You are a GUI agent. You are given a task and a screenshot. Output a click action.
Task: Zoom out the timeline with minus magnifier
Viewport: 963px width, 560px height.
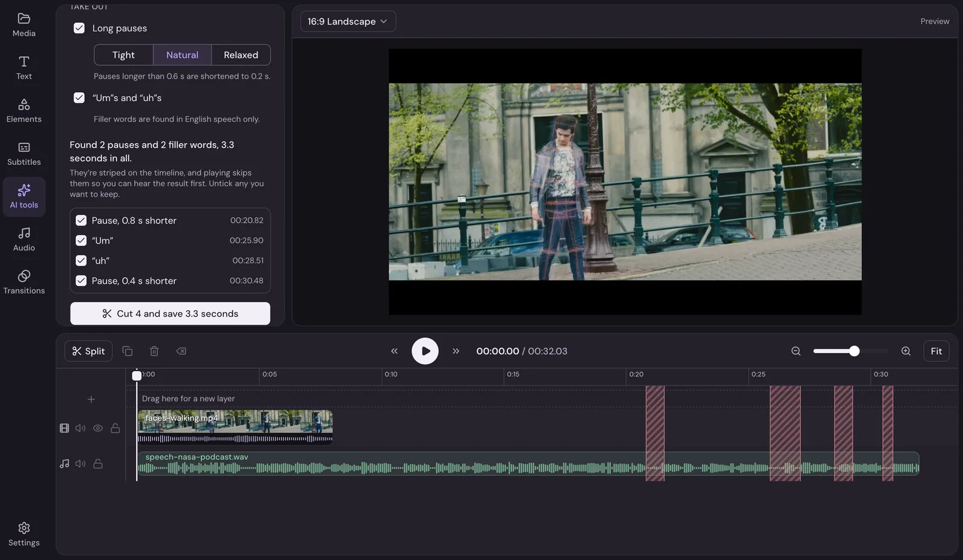[796, 351]
